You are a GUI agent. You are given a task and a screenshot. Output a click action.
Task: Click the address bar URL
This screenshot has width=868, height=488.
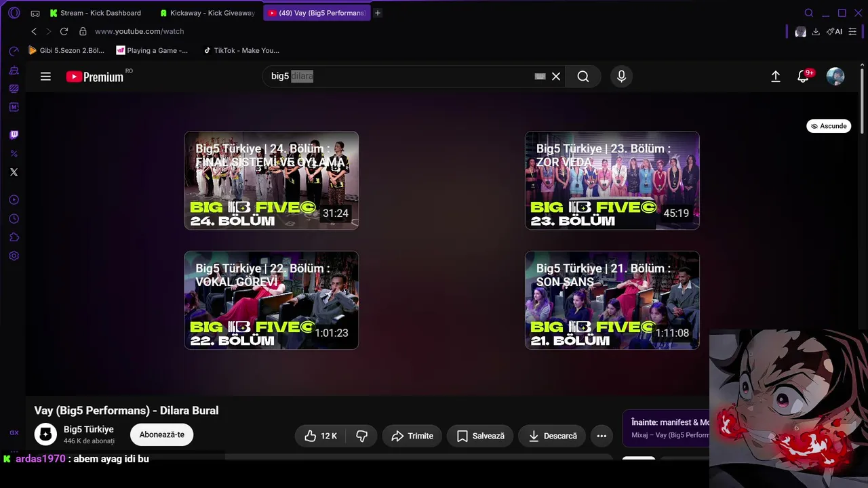139,31
